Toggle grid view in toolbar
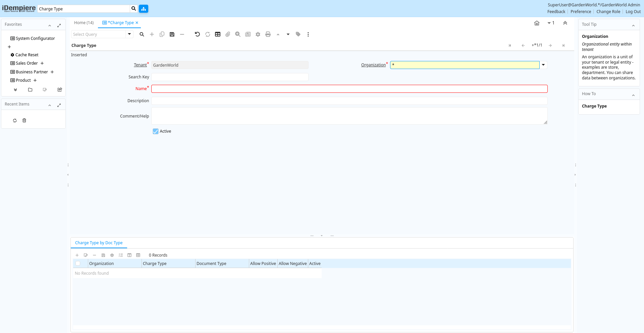Screen dimensions: 644x333 218,34
